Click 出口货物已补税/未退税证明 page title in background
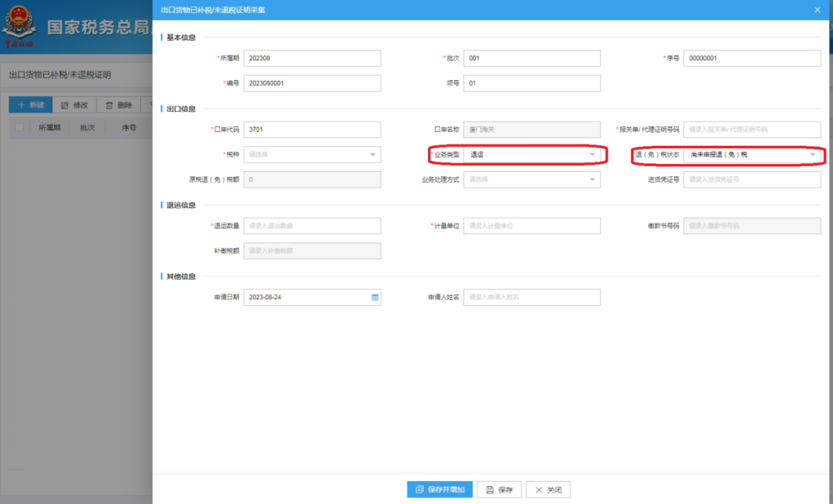Viewport: 833px width, 504px height. click(x=60, y=75)
